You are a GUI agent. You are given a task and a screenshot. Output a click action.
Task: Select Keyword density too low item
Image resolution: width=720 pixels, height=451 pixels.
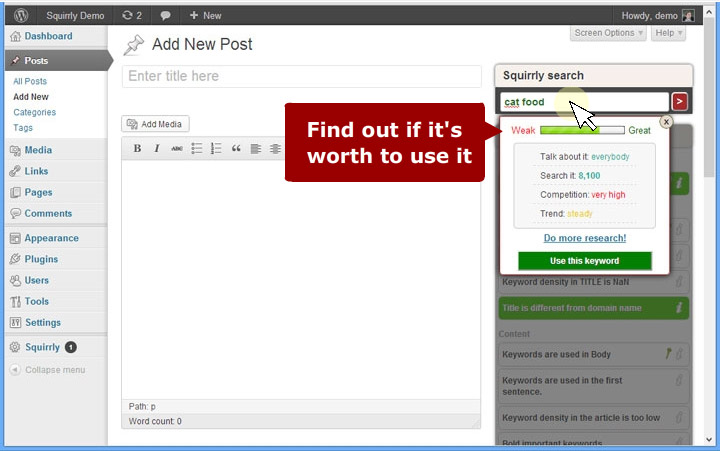pos(593,418)
